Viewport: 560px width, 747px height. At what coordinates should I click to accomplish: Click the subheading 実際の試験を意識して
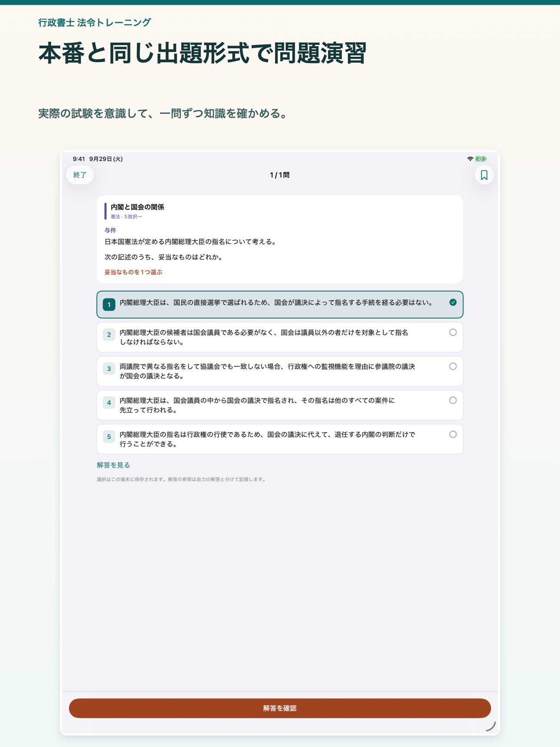point(164,114)
